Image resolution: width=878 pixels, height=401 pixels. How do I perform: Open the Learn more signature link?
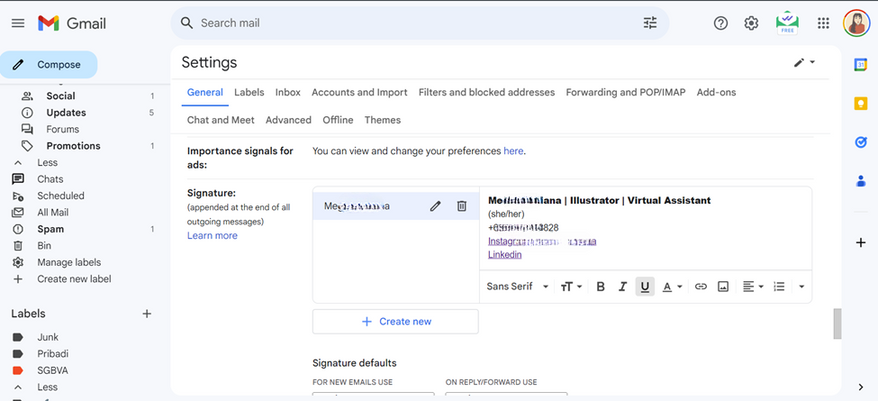pyautogui.click(x=212, y=236)
